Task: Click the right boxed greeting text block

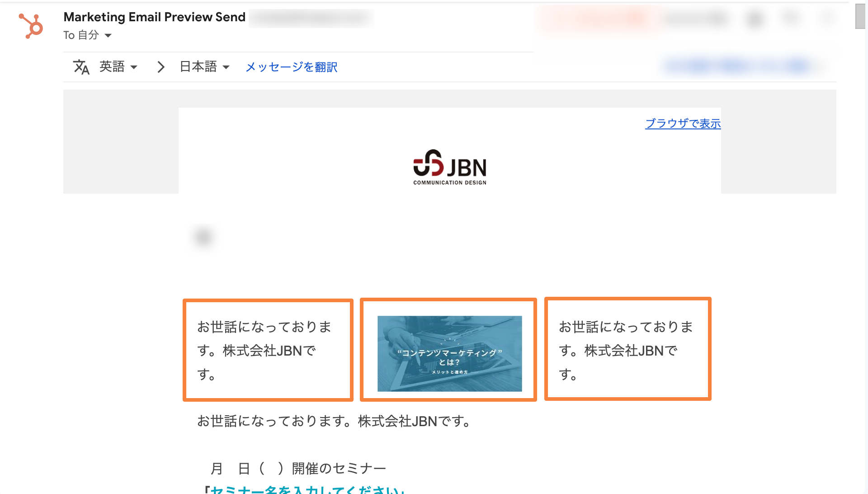Action: [x=627, y=349]
